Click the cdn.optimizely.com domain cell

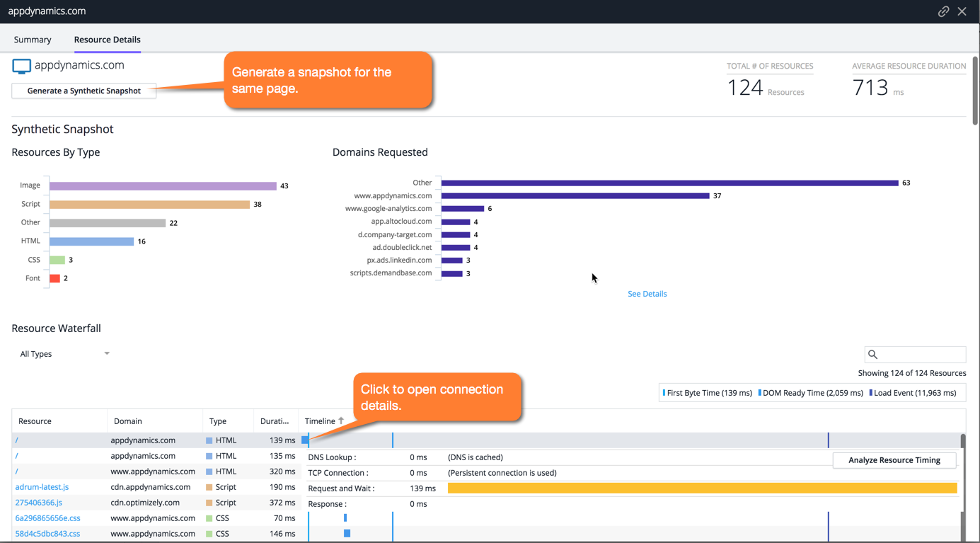[145, 503]
